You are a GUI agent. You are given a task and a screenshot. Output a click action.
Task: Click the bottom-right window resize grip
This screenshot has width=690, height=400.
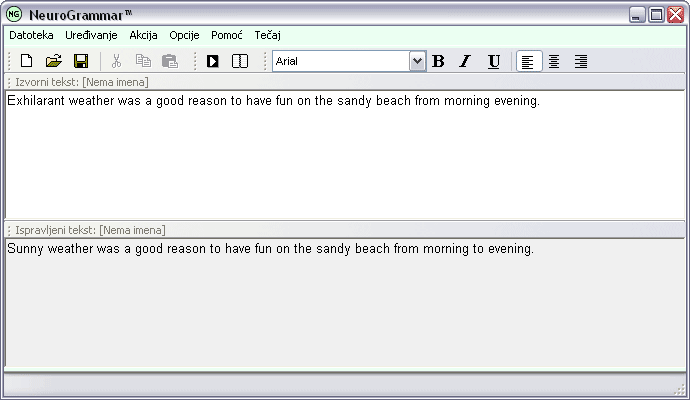click(x=680, y=390)
